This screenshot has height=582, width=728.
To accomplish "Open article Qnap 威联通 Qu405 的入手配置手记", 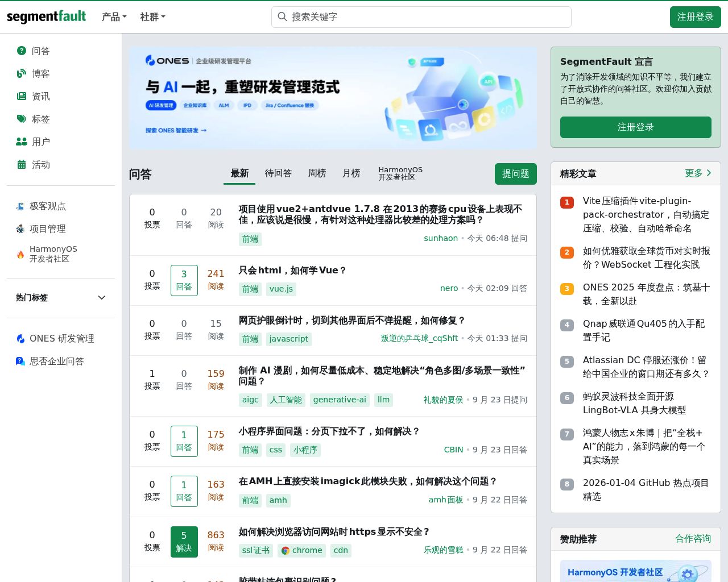I will point(643,331).
